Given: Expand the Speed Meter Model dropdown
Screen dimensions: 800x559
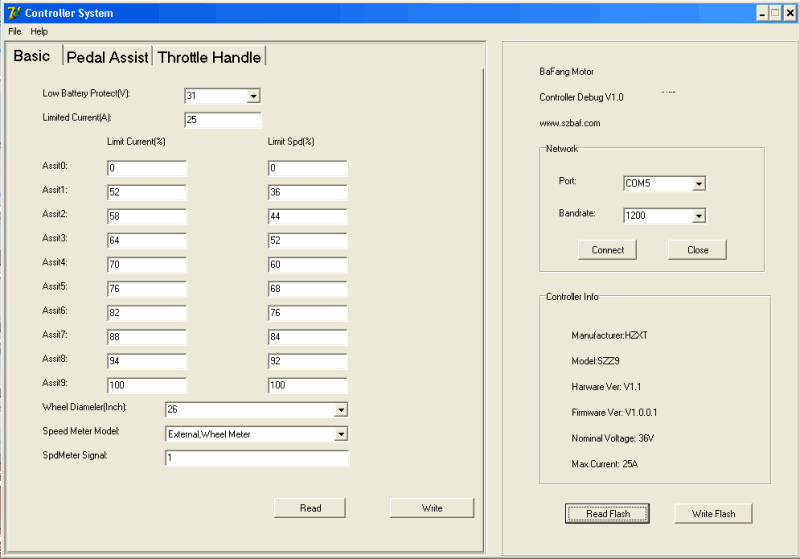Looking at the screenshot, I should 341,434.
